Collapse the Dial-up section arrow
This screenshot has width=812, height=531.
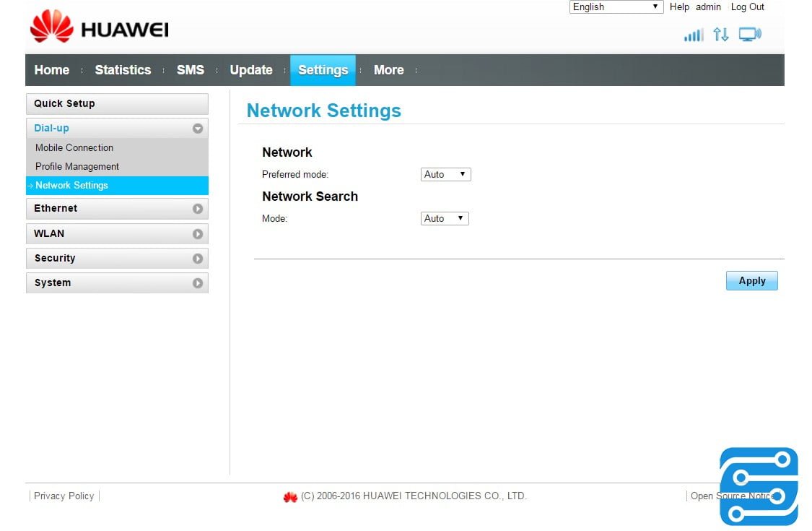(x=197, y=129)
